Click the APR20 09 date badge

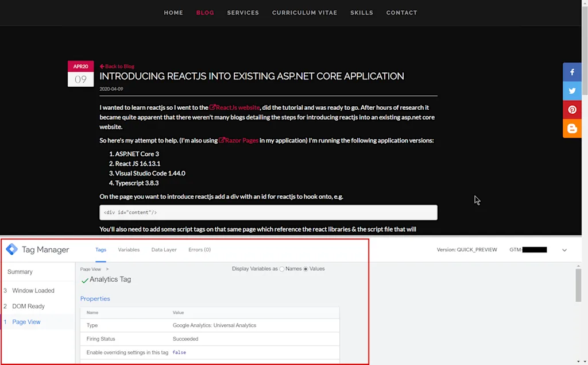(x=80, y=74)
